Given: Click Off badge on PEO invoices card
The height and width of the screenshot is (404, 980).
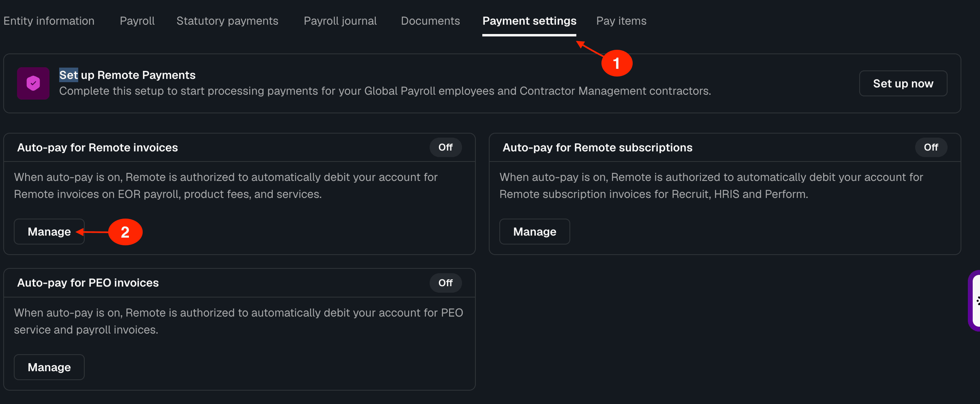Looking at the screenshot, I should pos(445,283).
